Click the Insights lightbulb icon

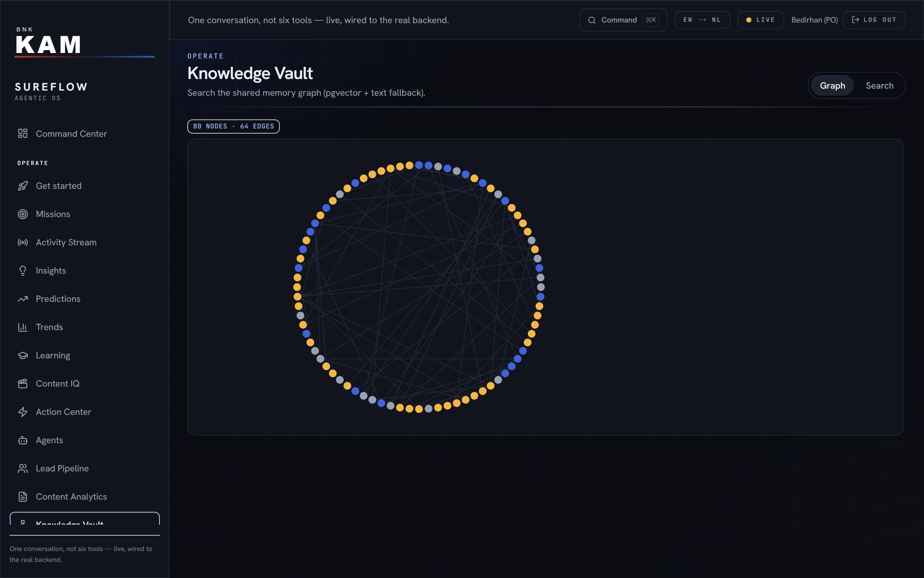tap(23, 271)
